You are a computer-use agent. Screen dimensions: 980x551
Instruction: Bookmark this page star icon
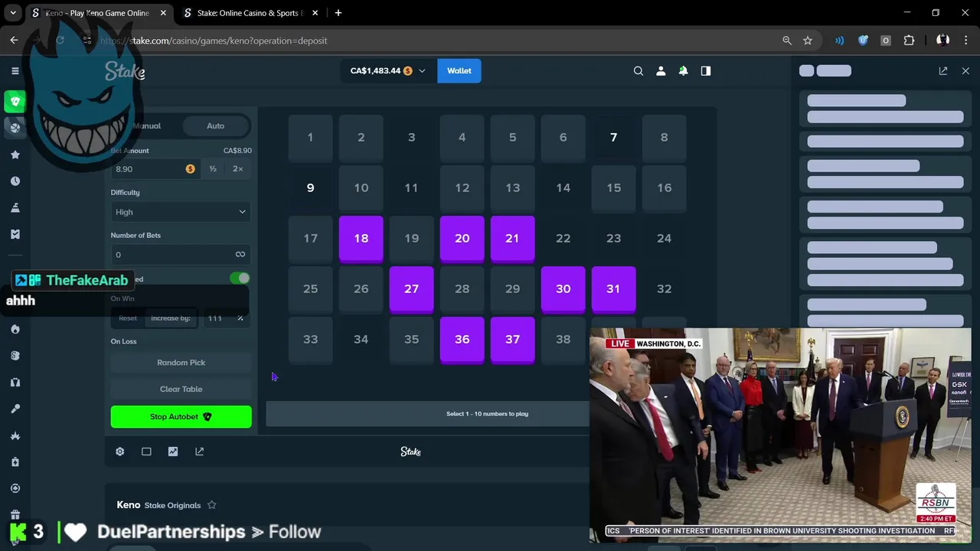pos(808,41)
